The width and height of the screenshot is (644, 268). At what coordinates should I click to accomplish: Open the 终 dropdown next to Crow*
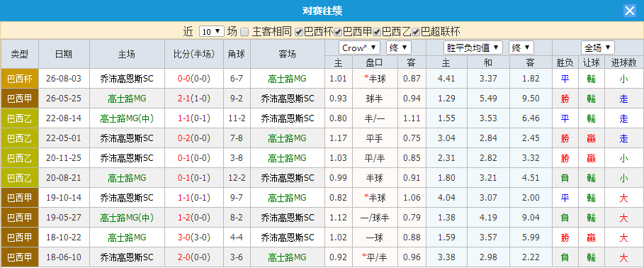click(398, 48)
